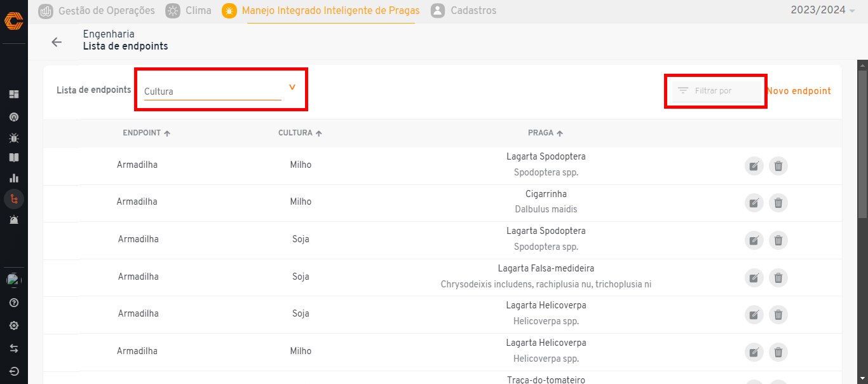868x384 pixels.
Task: Open the bar chart icon in sidebar
Action: [14, 178]
